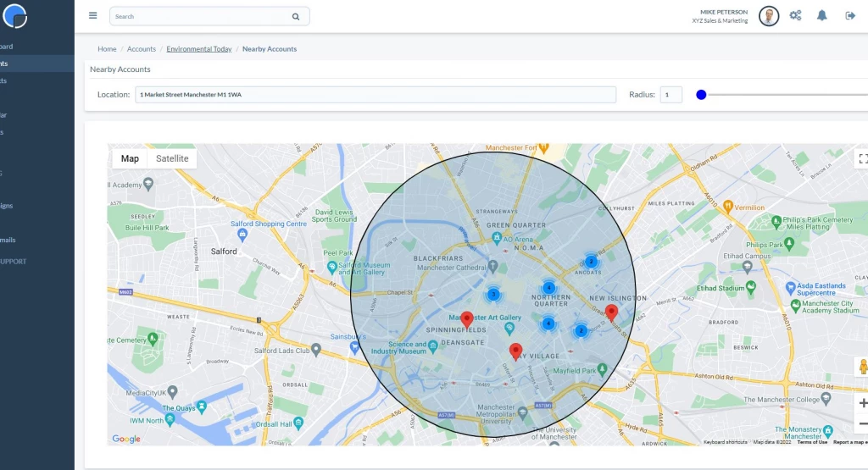
Task: Click Salford Shopping Centre marker
Action: click(x=242, y=235)
